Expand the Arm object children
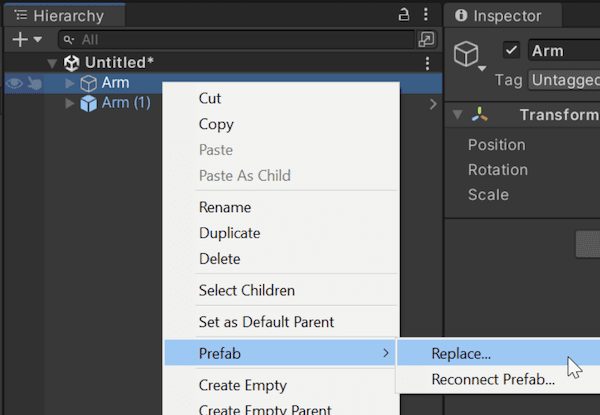This screenshot has width=600, height=415. tap(69, 83)
